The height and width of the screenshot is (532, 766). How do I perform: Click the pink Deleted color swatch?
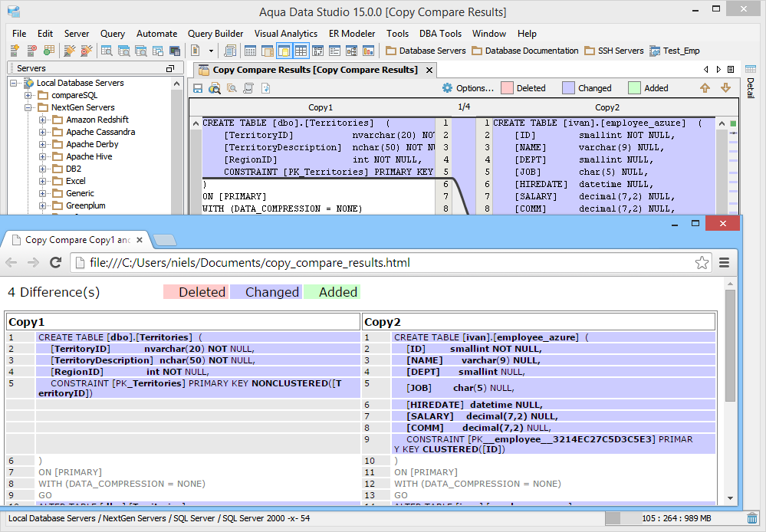[x=507, y=88]
